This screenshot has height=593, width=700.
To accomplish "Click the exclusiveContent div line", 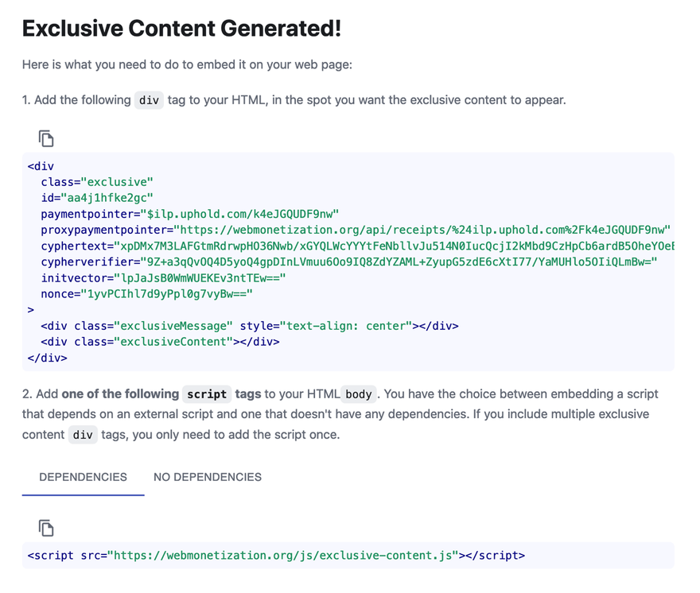I will click(x=160, y=342).
